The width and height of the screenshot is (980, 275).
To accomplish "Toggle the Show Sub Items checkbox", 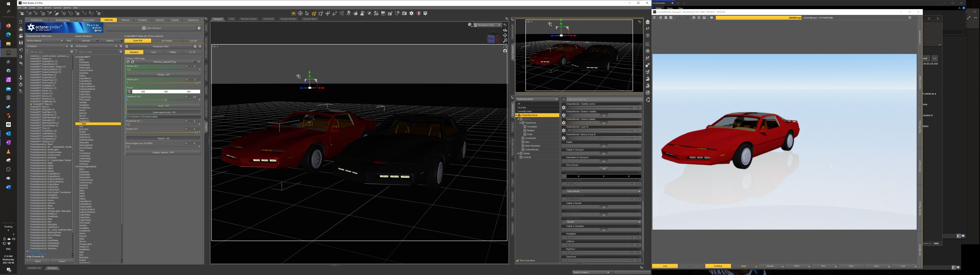I will (x=517, y=260).
